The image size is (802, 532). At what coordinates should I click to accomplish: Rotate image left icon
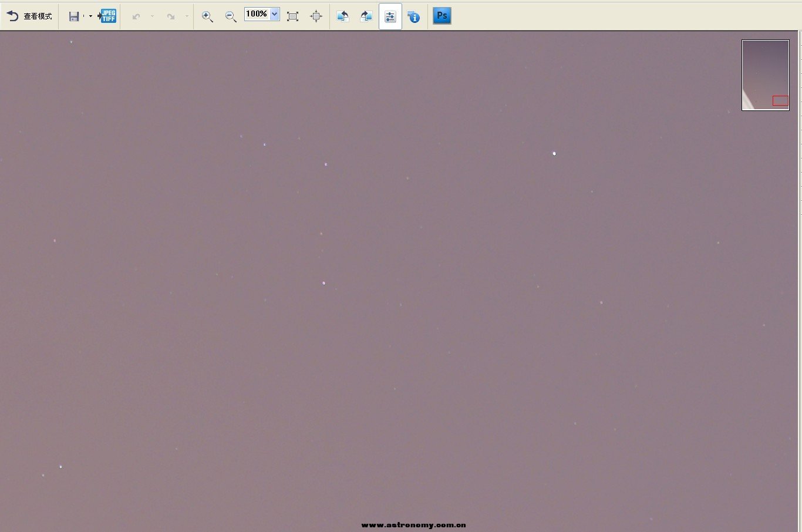click(343, 16)
